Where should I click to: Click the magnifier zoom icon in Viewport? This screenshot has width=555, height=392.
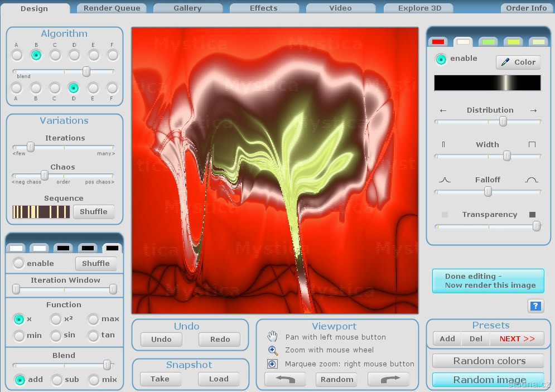(273, 350)
